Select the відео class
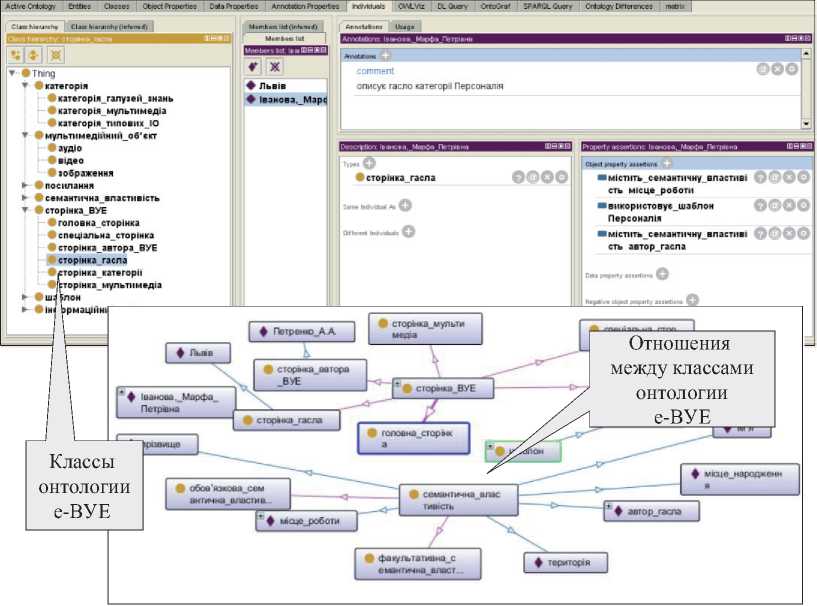The height and width of the screenshot is (606, 817). point(71,160)
